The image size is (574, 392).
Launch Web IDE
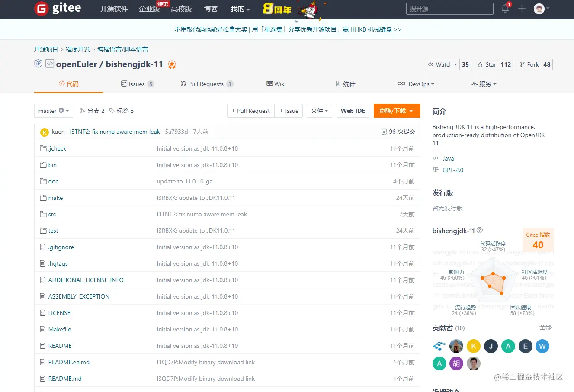coord(353,111)
